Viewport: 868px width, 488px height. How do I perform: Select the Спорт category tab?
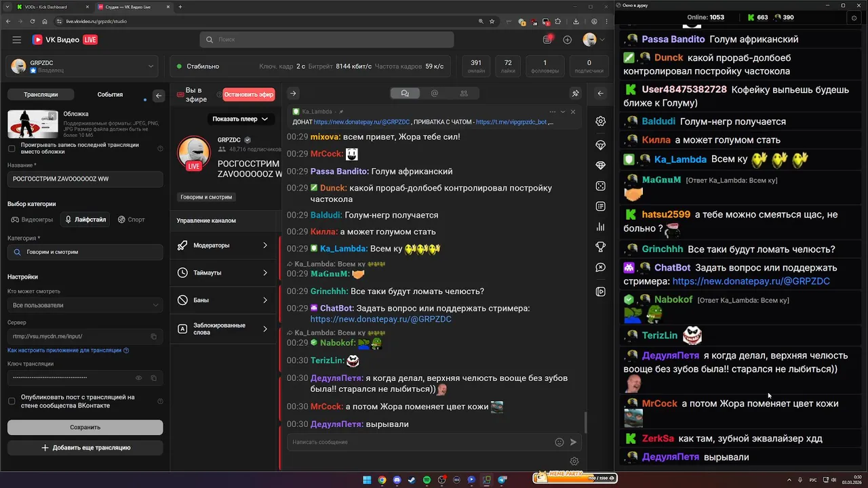tap(132, 220)
